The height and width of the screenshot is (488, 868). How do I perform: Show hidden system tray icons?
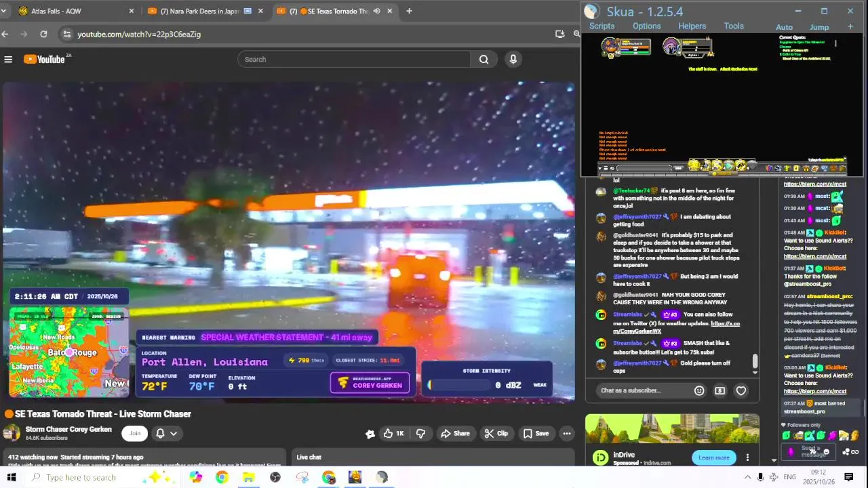(x=747, y=477)
